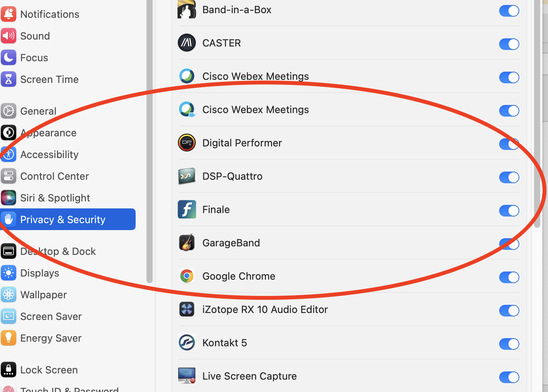The height and width of the screenshot is (392, 548).
Task: Disable the Finale toggle
Action: tap(509, 211)
